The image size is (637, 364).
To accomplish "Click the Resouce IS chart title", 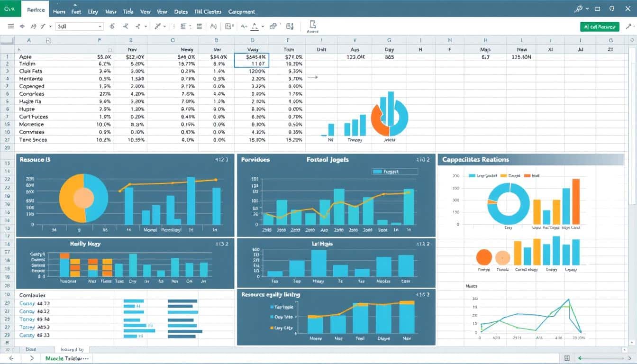I will tap(35, 160).
